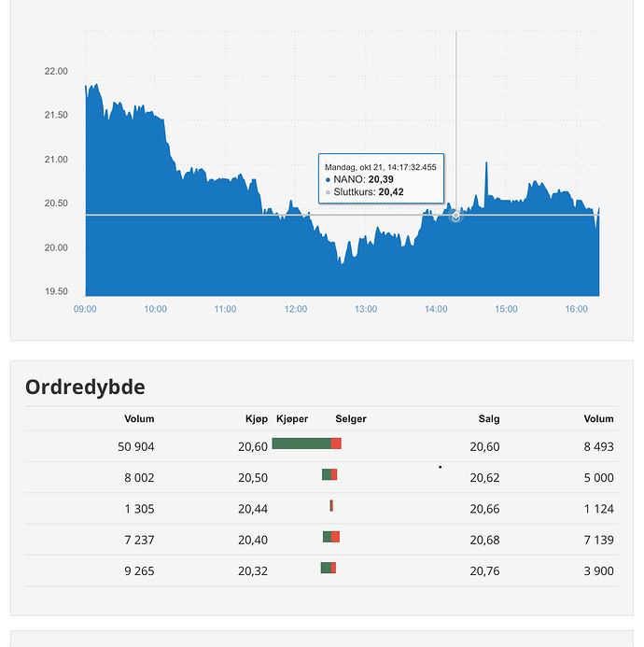This screenshot has height=647, width=644.
Task: Click the depth bar in the 8 002 row
Action: [x=329, y=474]
